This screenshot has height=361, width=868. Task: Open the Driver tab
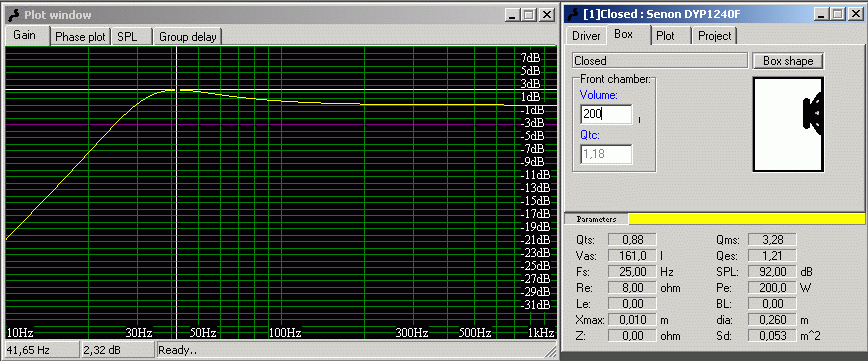(x=586, y=36)
